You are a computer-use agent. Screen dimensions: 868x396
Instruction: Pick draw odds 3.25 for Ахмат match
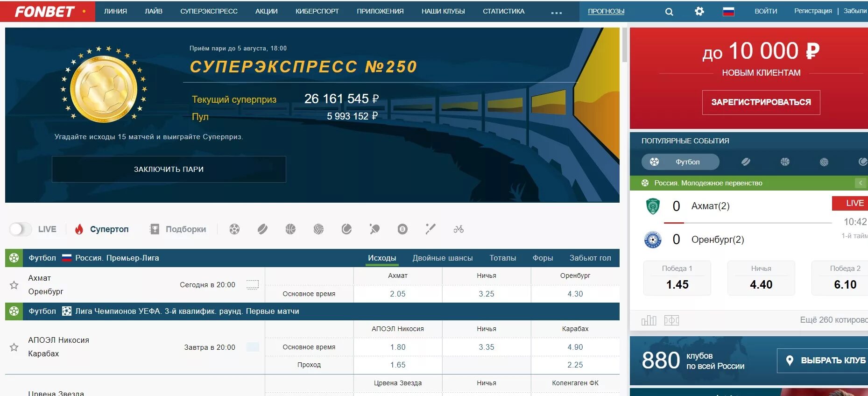[487, 294]
